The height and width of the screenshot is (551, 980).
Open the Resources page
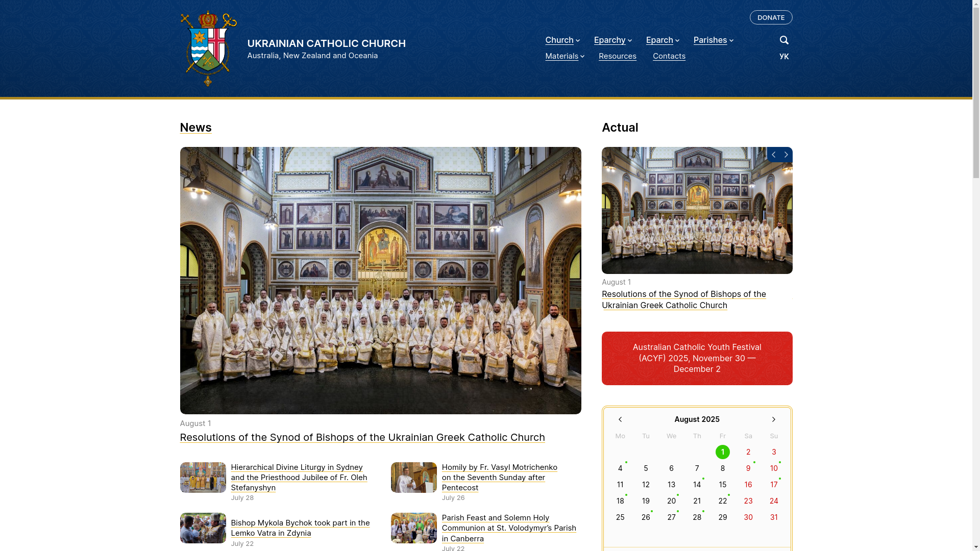(x=617, y=56)
